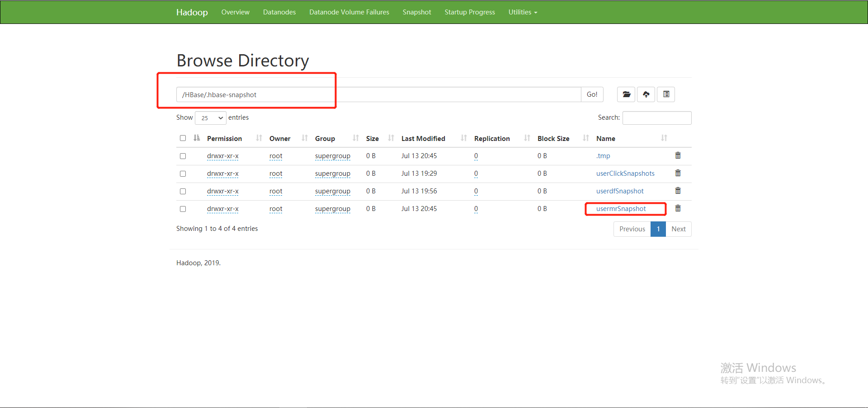
Task: Expand the Utilities dropdown menu
Action: coord(523,12)
